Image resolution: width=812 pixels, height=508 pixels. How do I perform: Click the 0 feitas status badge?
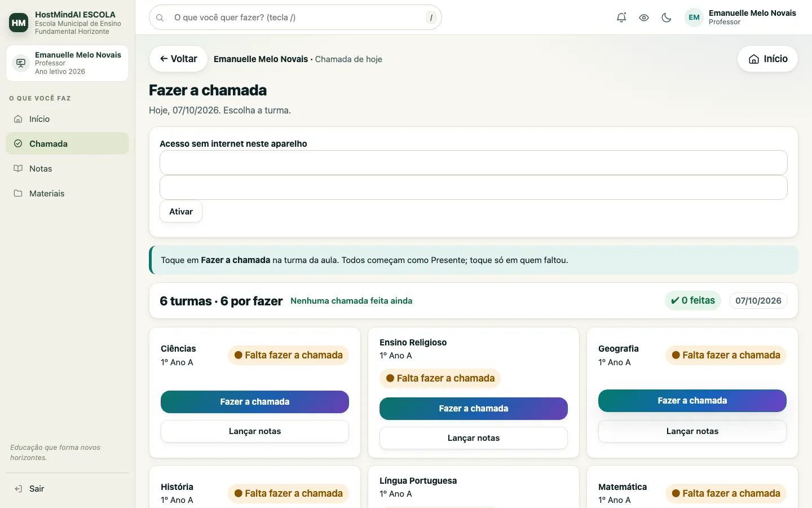693,300
